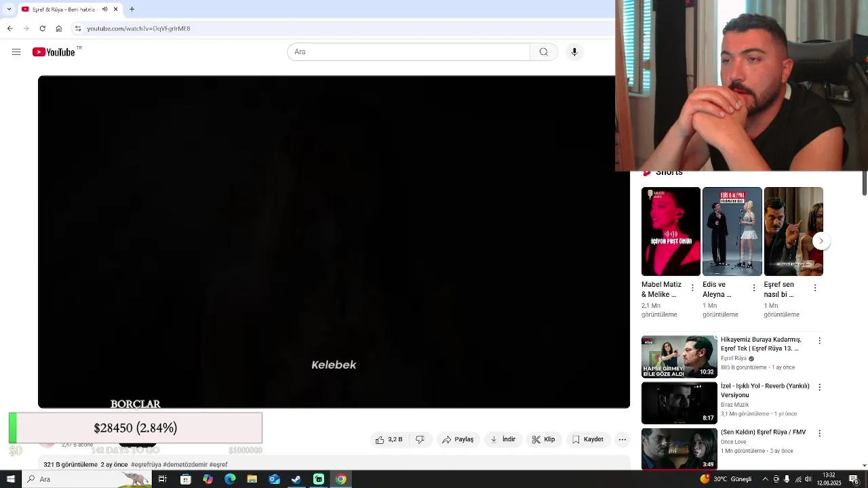Viewport: 868px width, 488px height.
Task: Open File Explorer from the taskbar
Action: (x=252, y=479)
